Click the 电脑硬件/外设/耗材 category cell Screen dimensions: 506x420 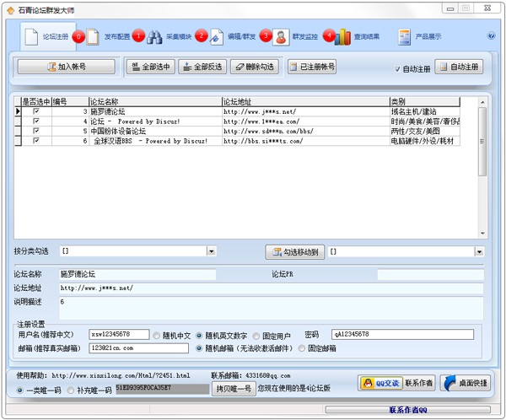click(425, 141)
